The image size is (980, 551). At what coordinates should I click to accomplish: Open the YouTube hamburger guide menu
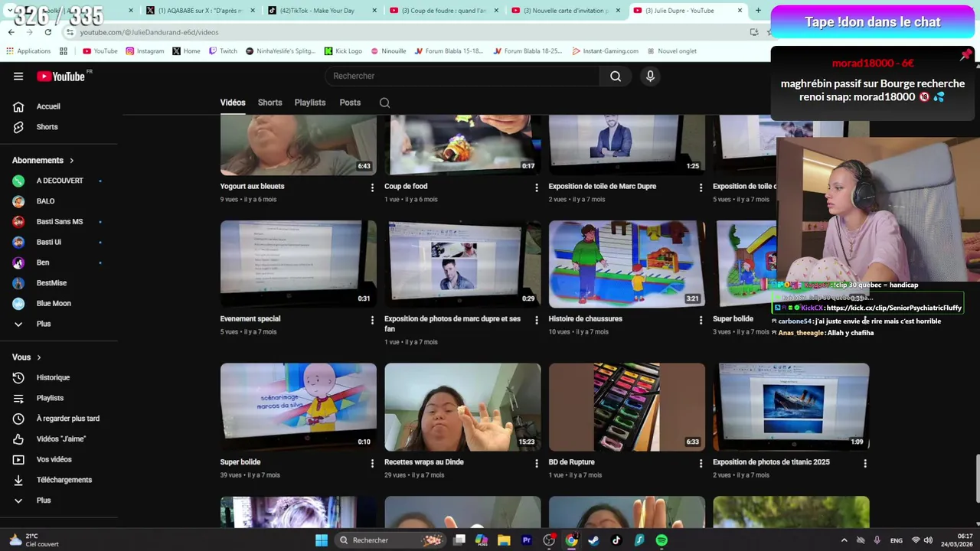point(18,76)
